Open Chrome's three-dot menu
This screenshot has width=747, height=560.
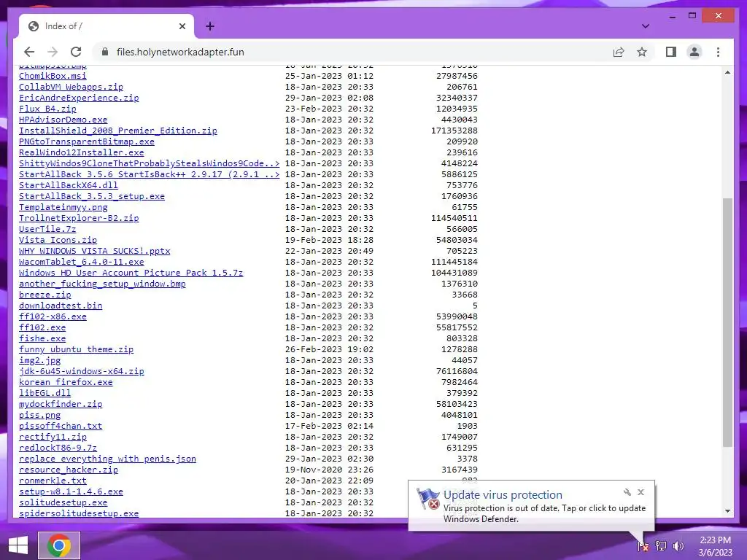718,52
